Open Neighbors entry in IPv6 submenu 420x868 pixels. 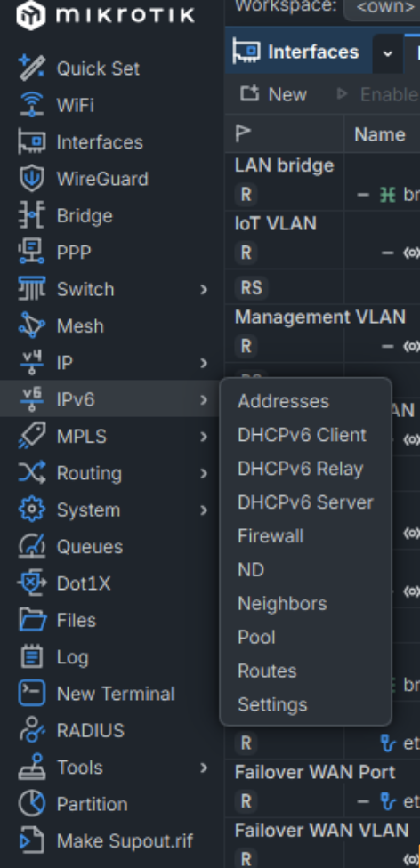click(x=282, y=603)
